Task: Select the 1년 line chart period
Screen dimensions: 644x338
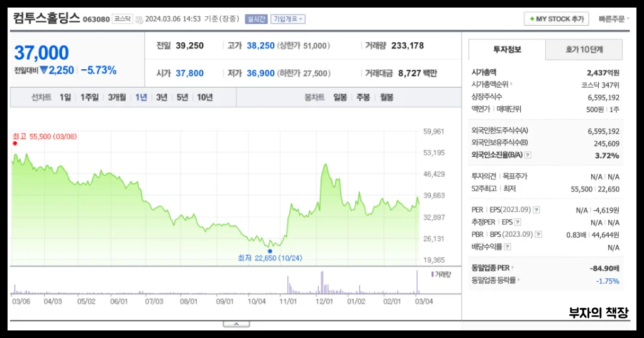Action: pos(141,98)
